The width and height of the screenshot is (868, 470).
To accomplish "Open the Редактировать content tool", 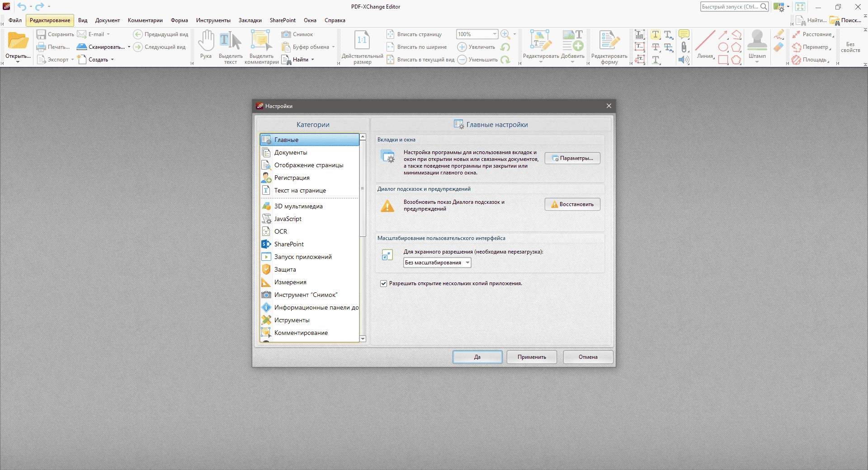I will [x=541, y=45].
